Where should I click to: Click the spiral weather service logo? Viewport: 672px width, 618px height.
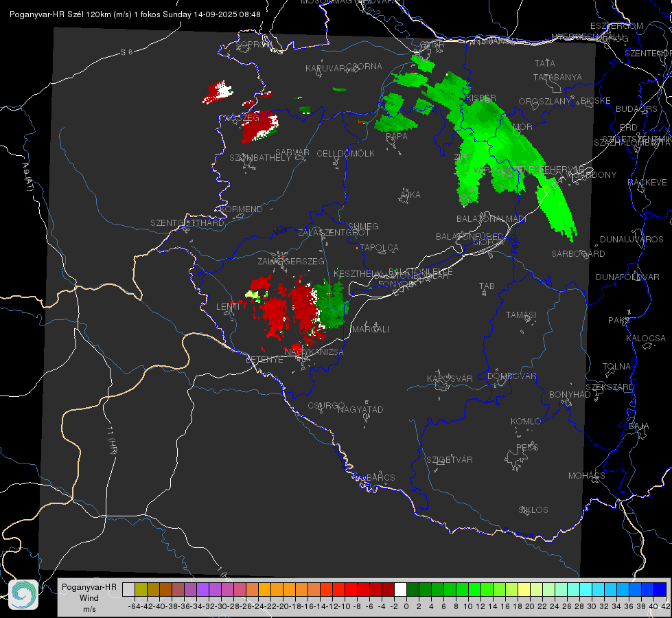(23, 594)
